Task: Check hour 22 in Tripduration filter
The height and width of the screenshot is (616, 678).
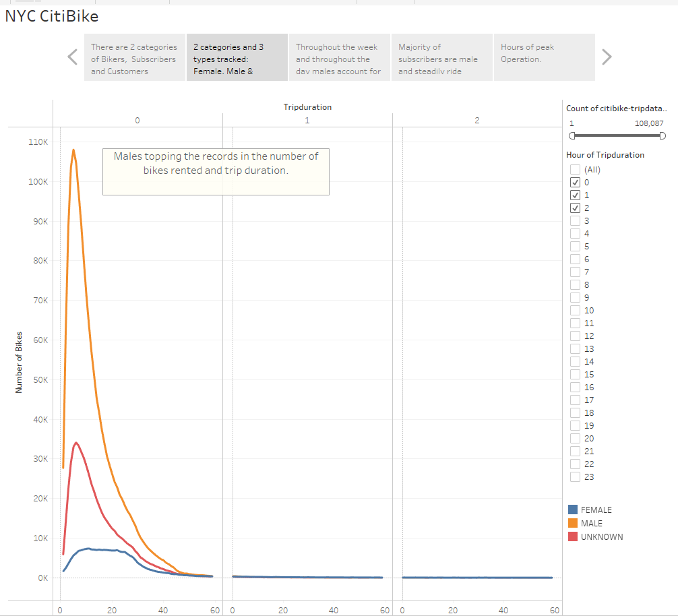Action: pyautogui.click(x=575, y=464)
